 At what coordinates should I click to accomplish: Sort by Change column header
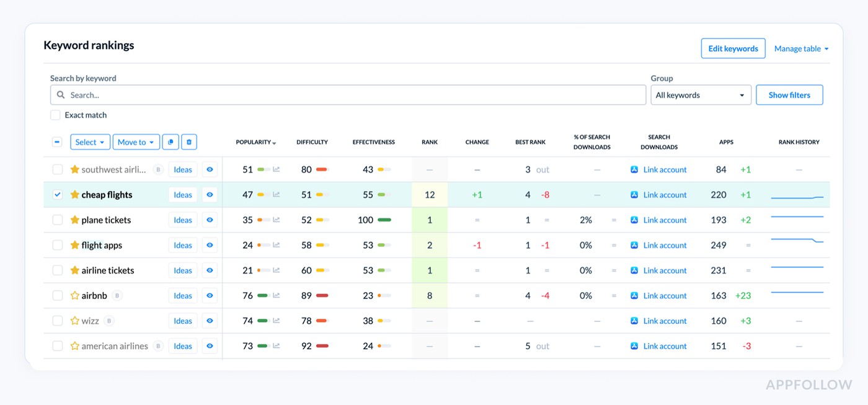(x=477, y=142)
